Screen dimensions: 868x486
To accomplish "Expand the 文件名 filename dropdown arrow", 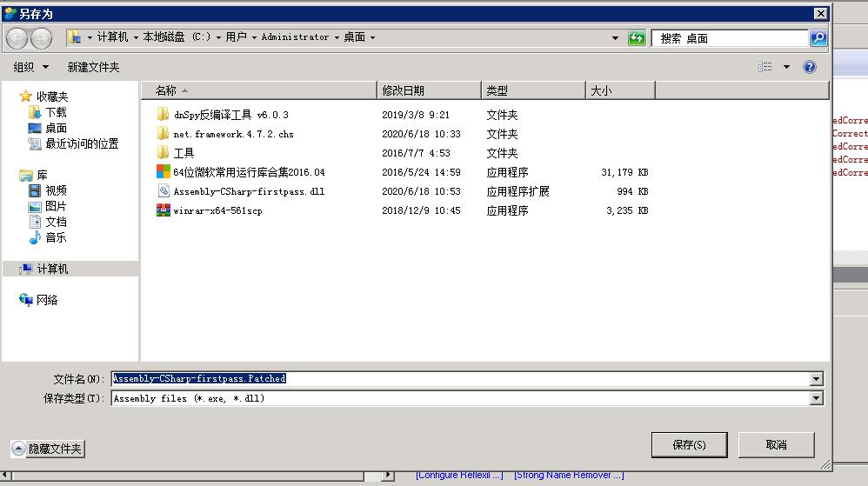I will coord(816,379).
